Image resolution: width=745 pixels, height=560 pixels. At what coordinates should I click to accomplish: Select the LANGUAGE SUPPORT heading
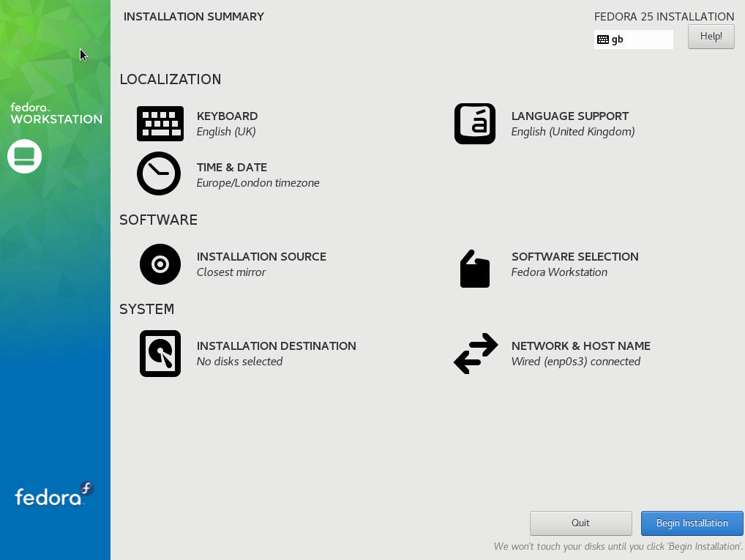click(569, 116)
